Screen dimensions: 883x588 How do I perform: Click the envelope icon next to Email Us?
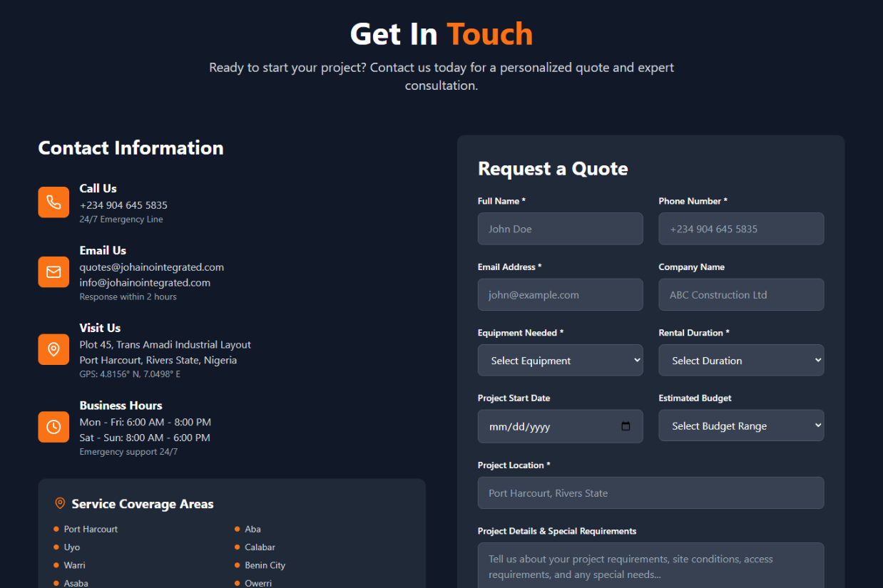click(53, 272)
